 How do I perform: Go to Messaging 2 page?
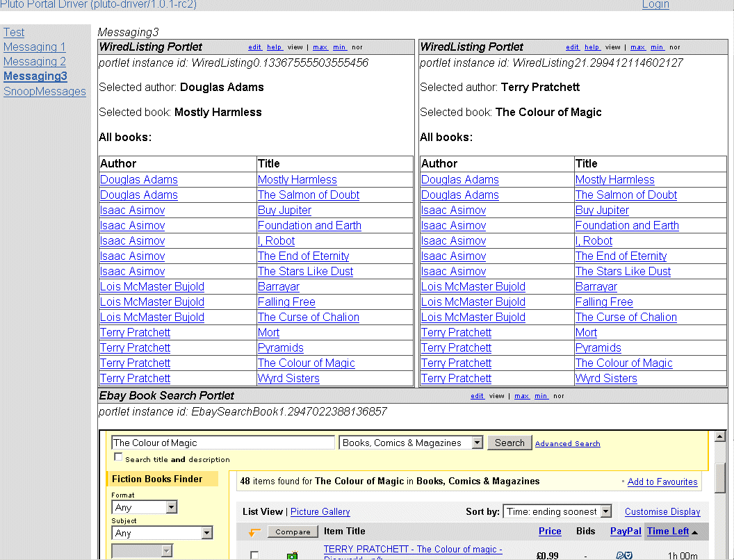(x=35, y=61)
